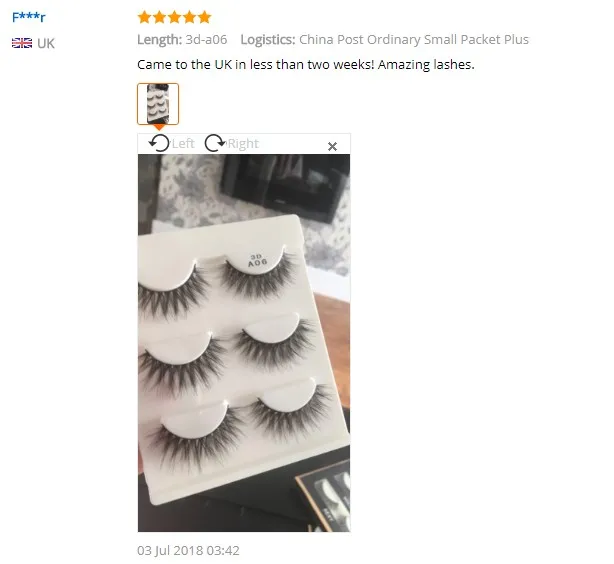Close the enlarged review photo viewer

tap(332, 146)
